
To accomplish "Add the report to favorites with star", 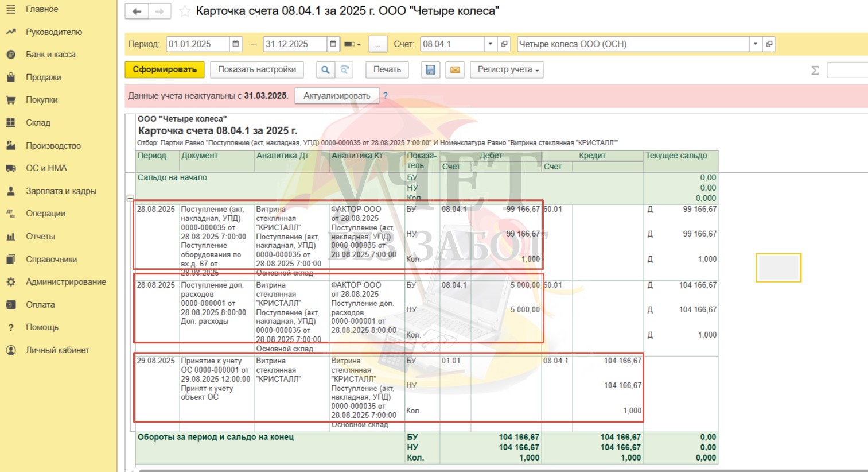I will [x=184, y=11].
